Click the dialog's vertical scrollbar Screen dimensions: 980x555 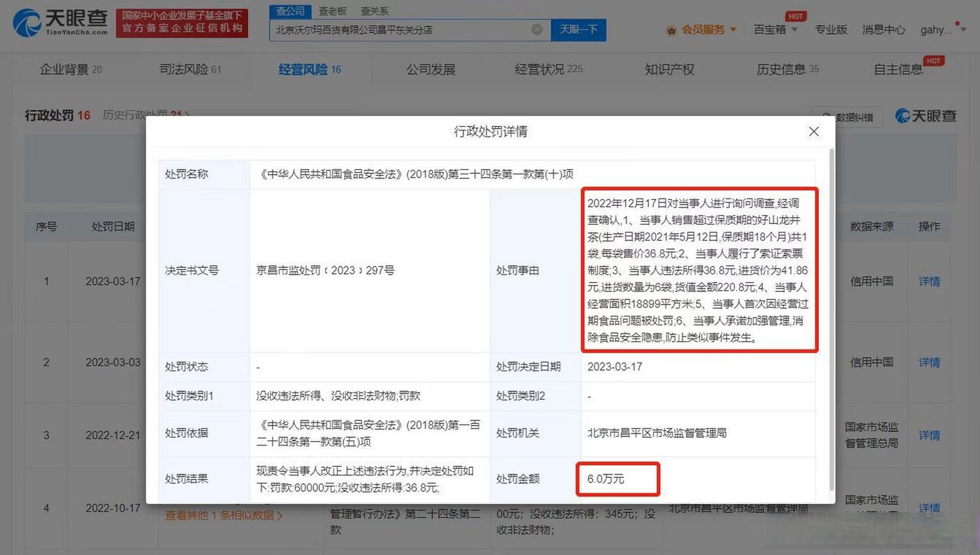832,312
